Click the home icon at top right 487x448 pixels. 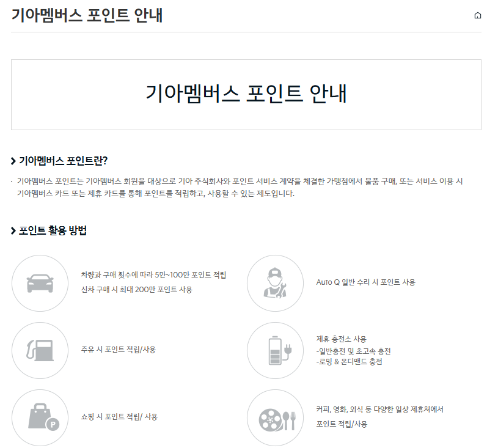pyautogui.click(x=478, y=15)
